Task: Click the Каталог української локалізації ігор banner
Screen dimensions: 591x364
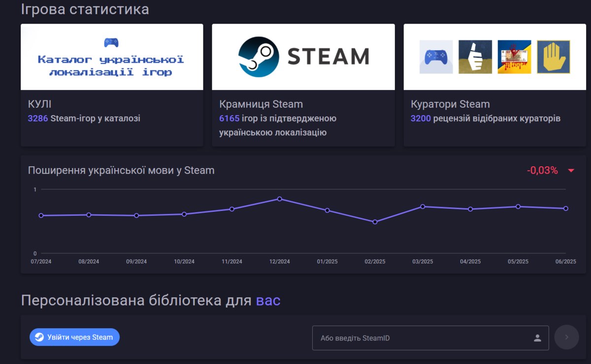Action: 112,57
